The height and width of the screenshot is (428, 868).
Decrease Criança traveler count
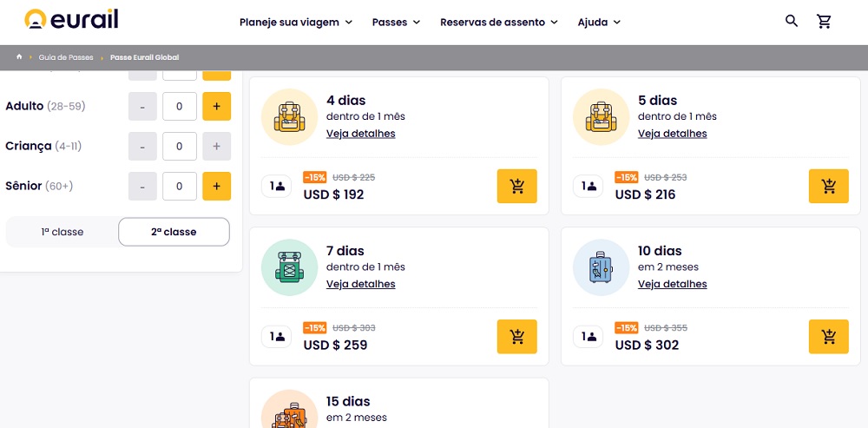click(x=142, y=146)
